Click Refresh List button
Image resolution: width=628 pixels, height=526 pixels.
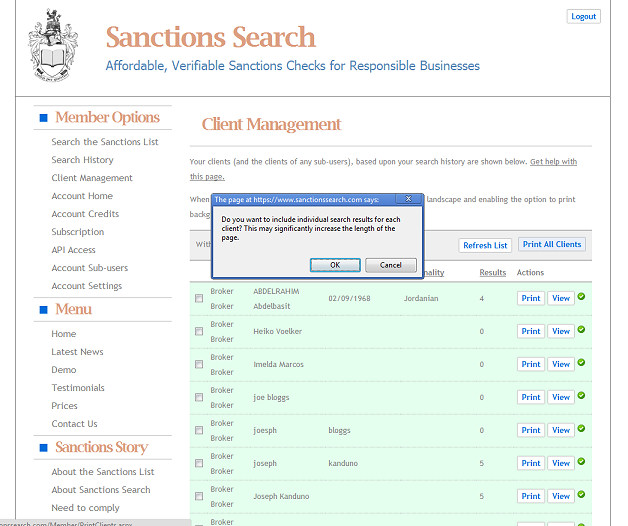click(485, 245)
